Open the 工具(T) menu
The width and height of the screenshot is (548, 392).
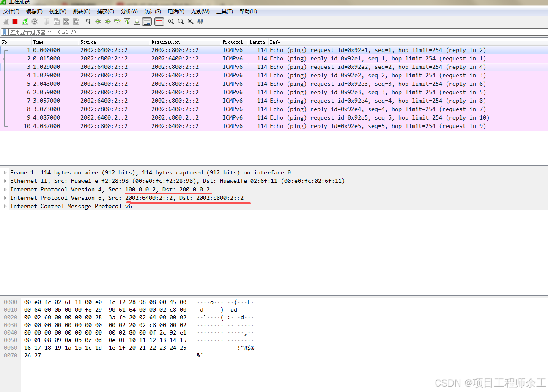pyautogui.click(x=225, y=11)
